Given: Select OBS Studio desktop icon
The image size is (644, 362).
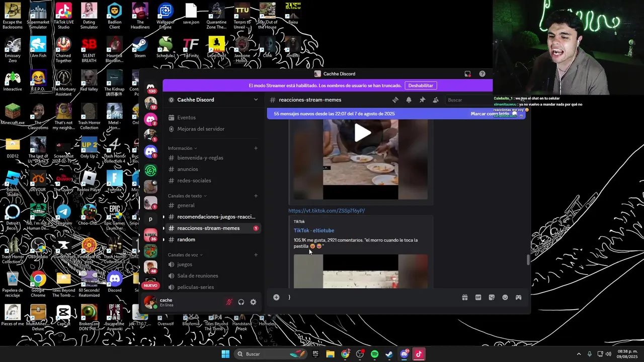Looking at the screenshot, I should tap(38, 248).
